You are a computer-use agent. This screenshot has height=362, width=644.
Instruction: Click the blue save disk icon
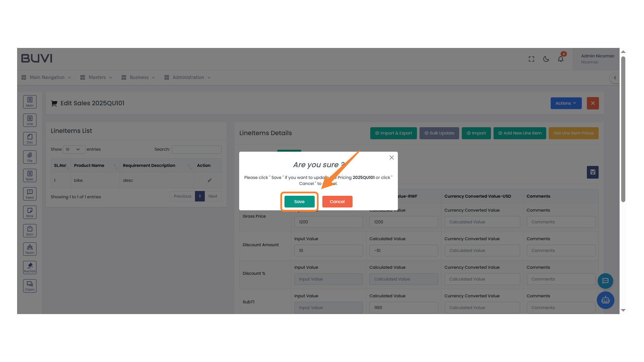click(x=592, y=172)
